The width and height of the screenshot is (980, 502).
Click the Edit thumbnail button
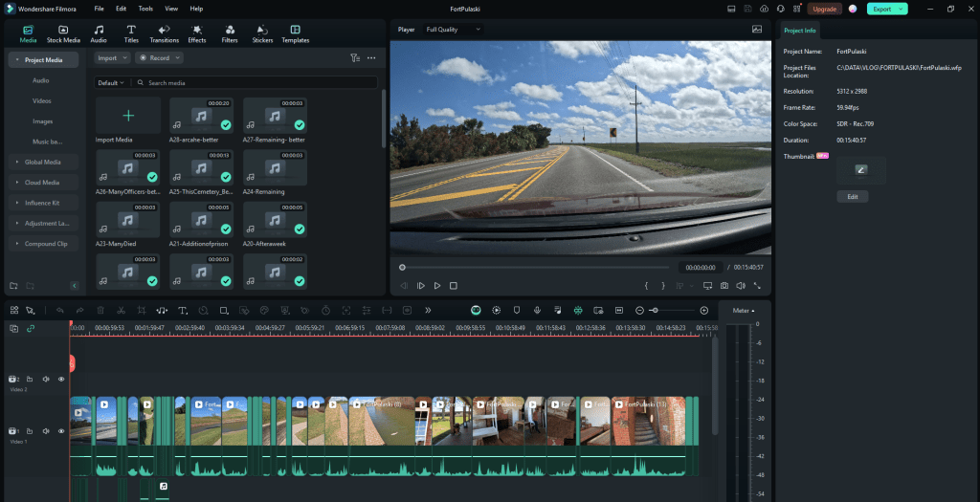[852, 196]
